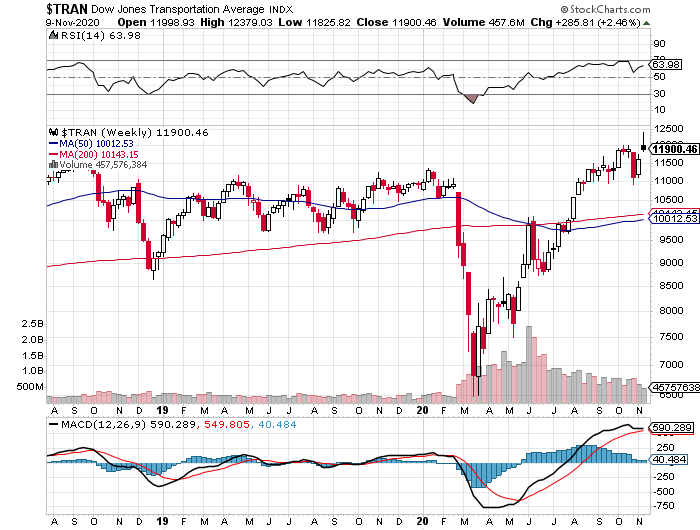Screen dimensions: 700x530
Task: Click the RSI 30 axis label
Action: [x=659, y=93]
